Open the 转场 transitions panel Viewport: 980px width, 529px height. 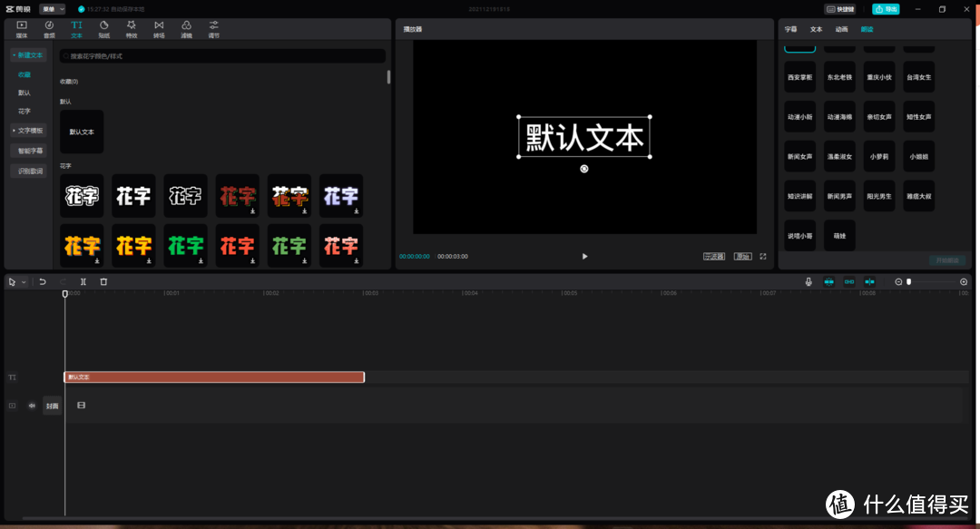click(159, 29)
